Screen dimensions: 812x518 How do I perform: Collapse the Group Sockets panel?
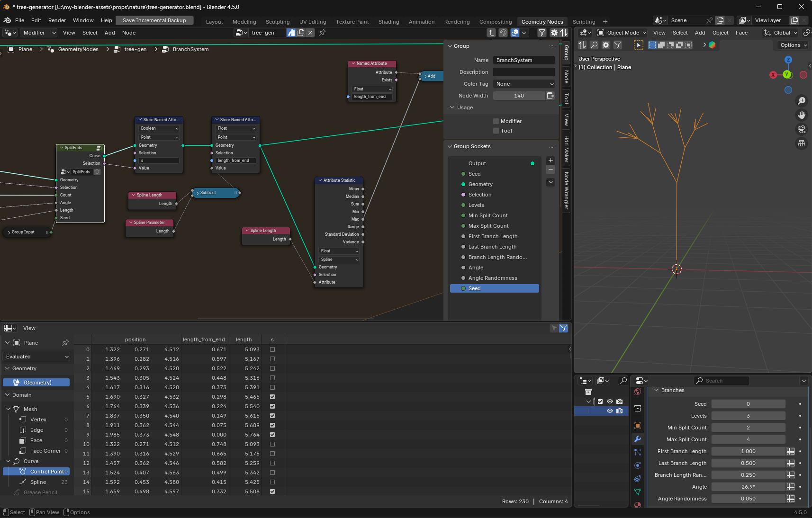(450, 146)
